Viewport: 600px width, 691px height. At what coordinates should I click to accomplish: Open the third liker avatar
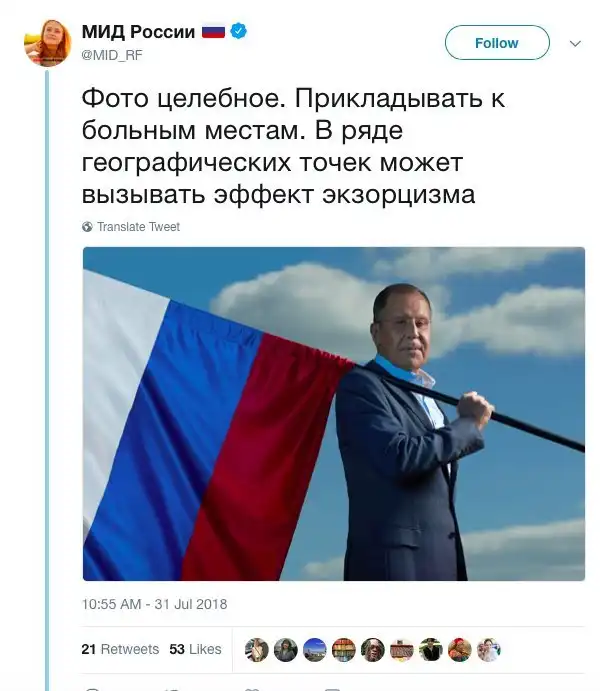click(x=315, y=649)
